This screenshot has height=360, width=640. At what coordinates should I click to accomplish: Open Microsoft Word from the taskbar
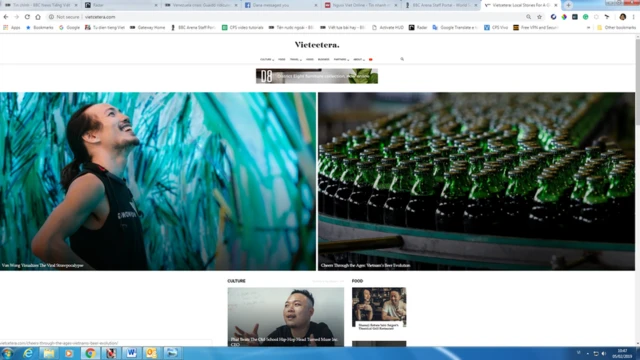(x=131, y=353)
